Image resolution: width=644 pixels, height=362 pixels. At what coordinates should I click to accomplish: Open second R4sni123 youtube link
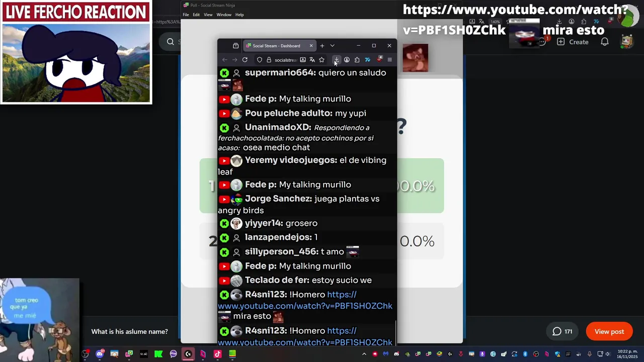(305, 336)
